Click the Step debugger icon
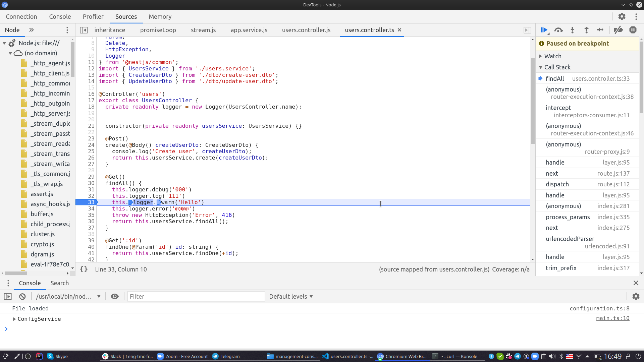The height and width of the screenshot is (362, 644). pyautogui.click(x=600, y=30)
